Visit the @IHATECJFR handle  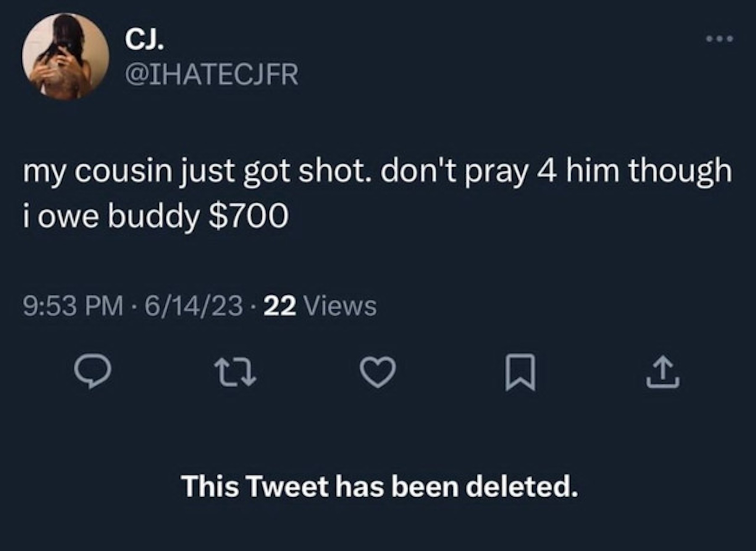click(212, 75)
